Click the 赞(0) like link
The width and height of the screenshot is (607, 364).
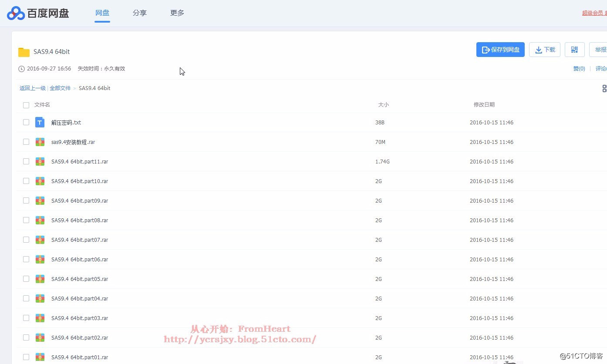pos(579,69)
